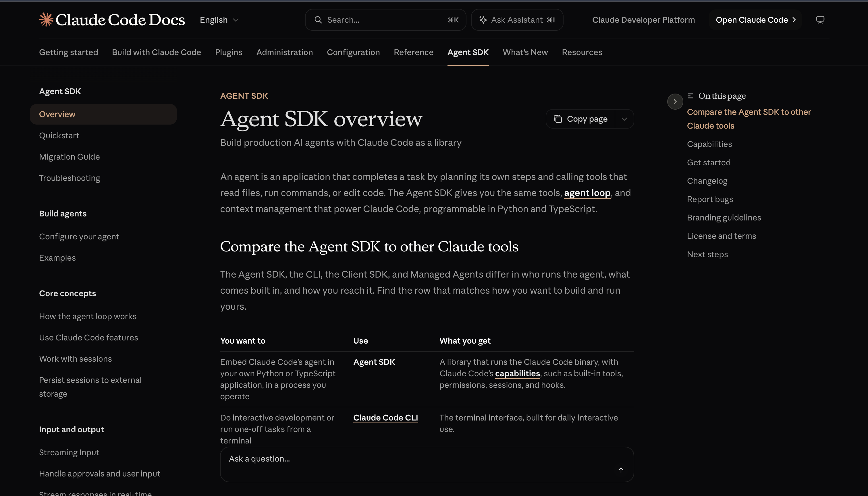
Task: Click the magnifier icon in the search box
Action: (x=318, y=20)
